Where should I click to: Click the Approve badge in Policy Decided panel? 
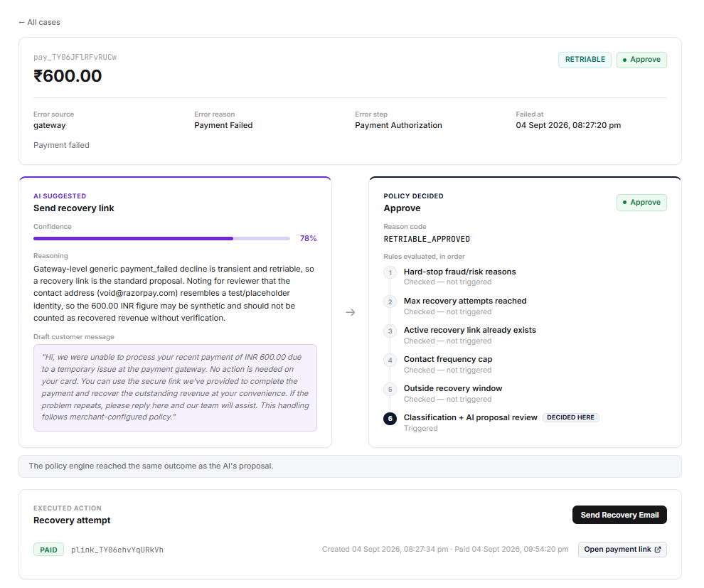point(641,203)
